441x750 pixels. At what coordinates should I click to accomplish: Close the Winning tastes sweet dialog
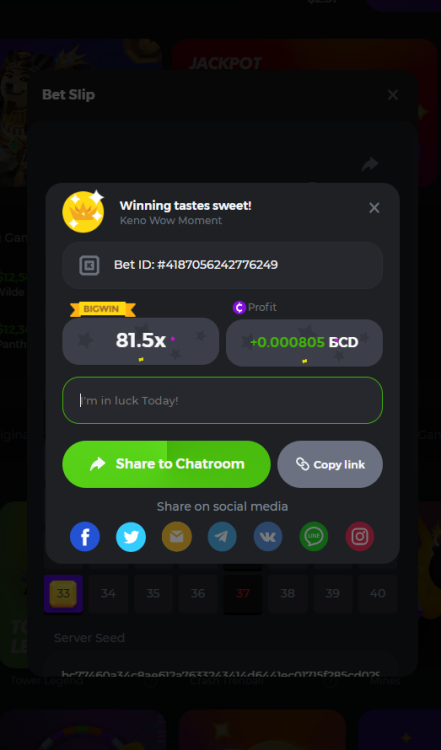(x=374, y=208)
